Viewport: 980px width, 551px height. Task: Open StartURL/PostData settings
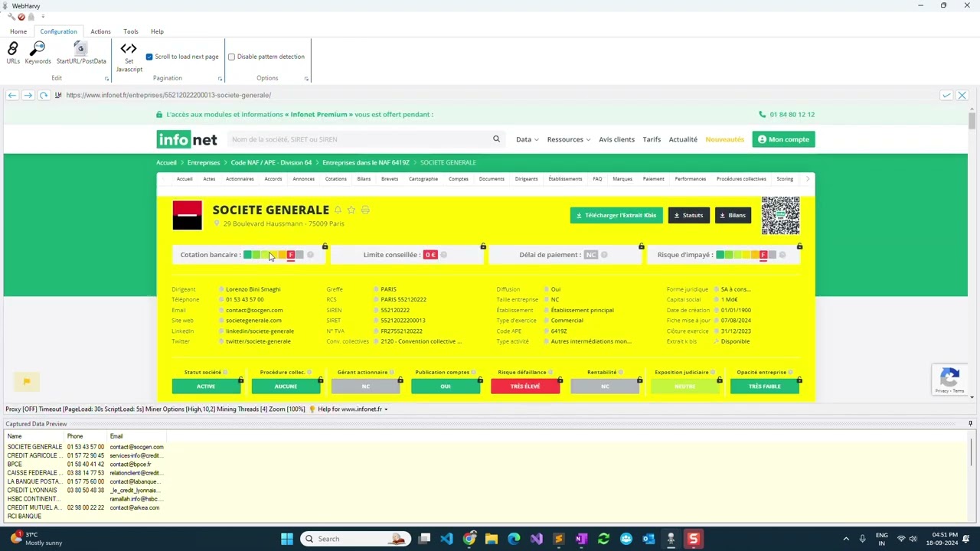click(x=81, y=53)
